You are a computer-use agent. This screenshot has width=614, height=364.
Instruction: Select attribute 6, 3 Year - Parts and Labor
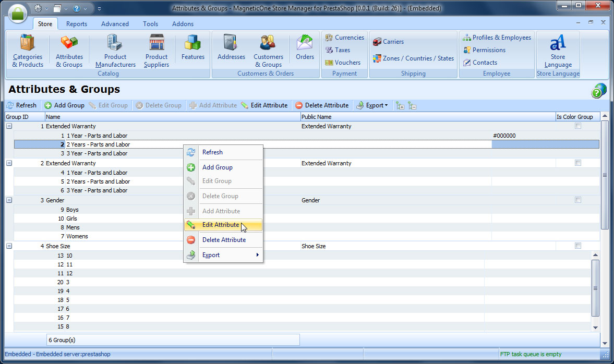point(307,190)
